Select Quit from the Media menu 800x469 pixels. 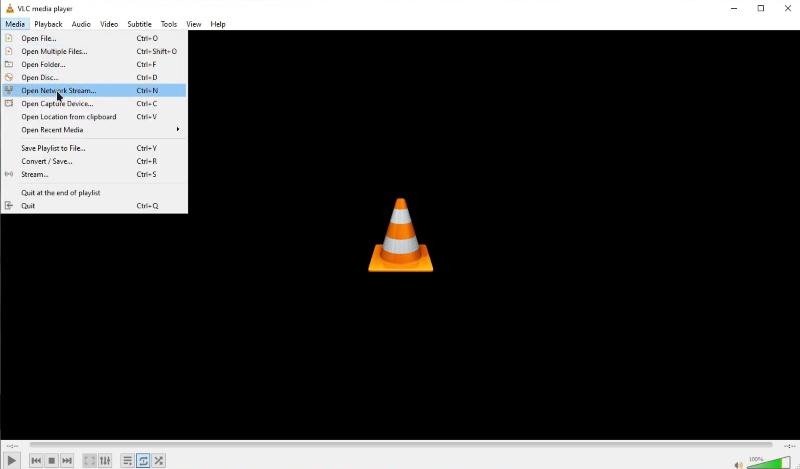click(x=94, y=206)
